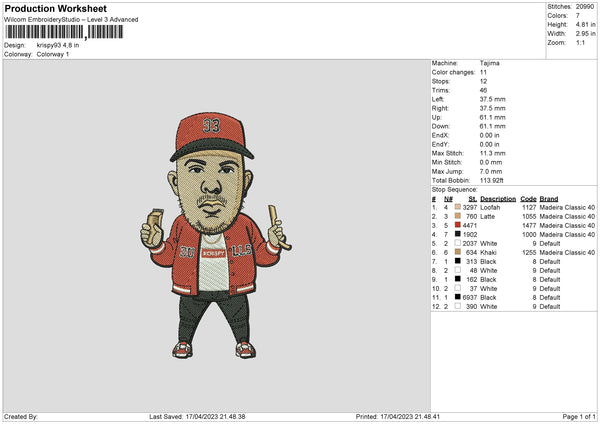Click the red 93 cap on the design
The image size is (600, 424).
(211, 135)
